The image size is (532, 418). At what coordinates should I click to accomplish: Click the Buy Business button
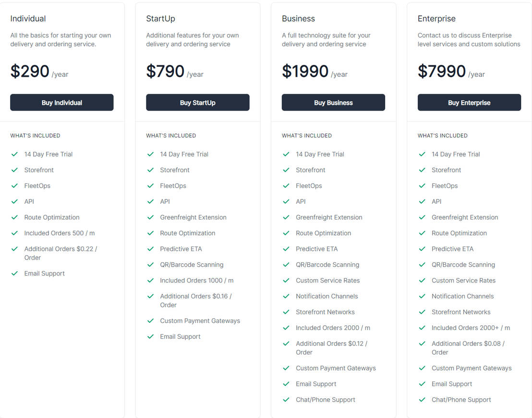[x=333, y=102]
